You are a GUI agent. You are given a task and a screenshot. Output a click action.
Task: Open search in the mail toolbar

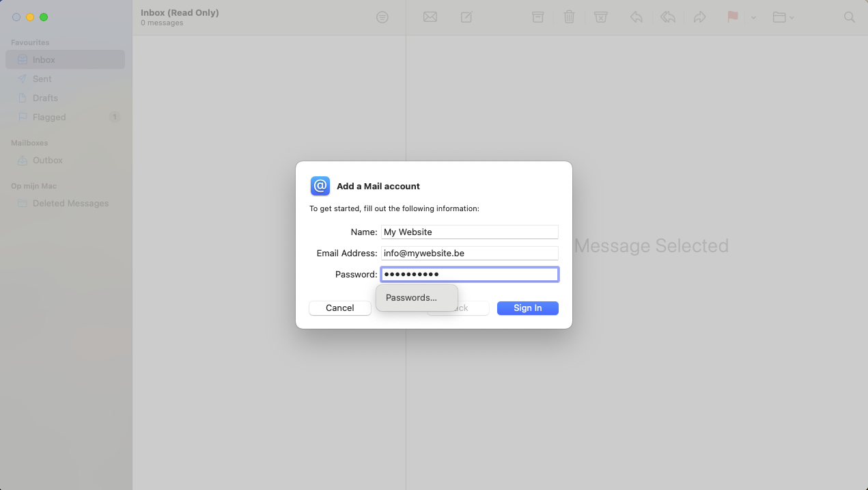[848, 16]
